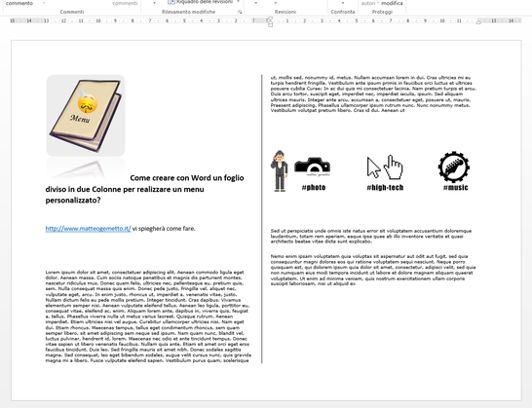The width and height of the screenshot is (532, 408).
Task: Click the heading 'Come creare con Word un foglio'
Action: click(187, 178)
